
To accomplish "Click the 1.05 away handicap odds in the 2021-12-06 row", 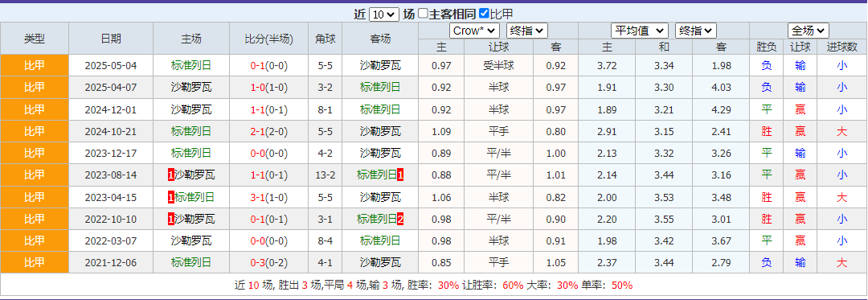I will coord(556,264).
